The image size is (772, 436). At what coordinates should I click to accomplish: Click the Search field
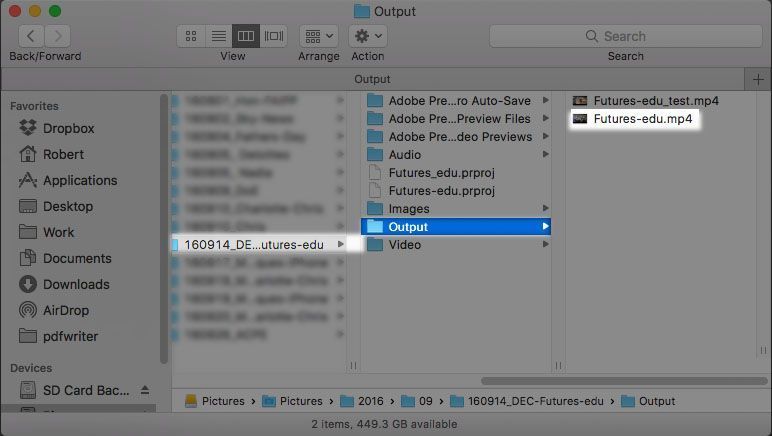625,36
